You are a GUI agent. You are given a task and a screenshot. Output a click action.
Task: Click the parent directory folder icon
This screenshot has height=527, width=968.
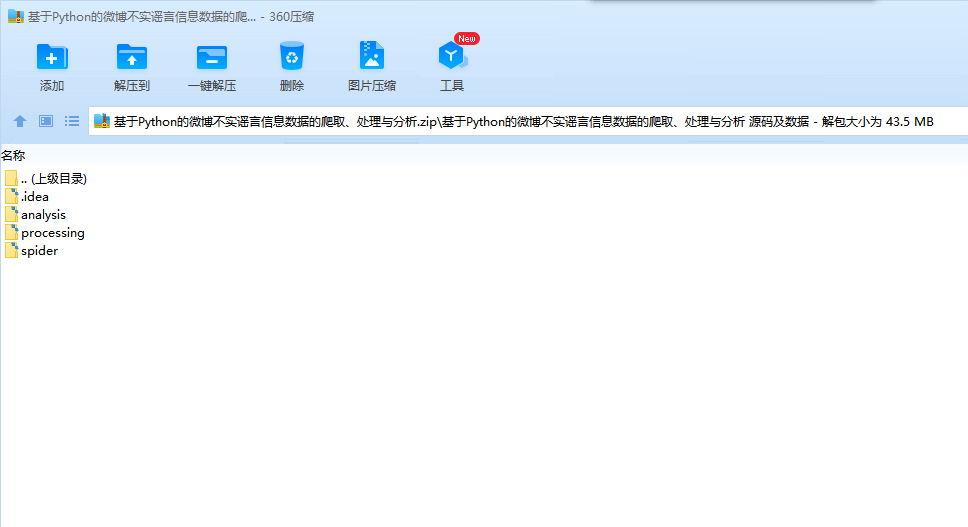11,179
